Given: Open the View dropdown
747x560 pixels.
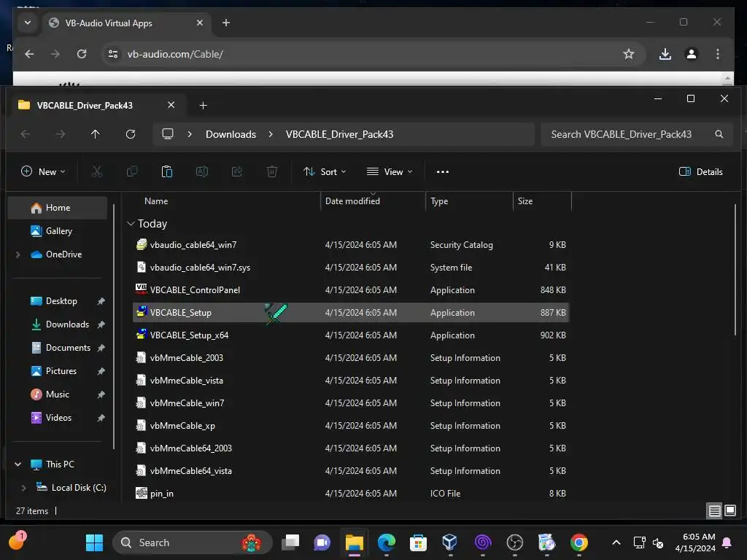Looking at the screenshot, I should [390, 171].
